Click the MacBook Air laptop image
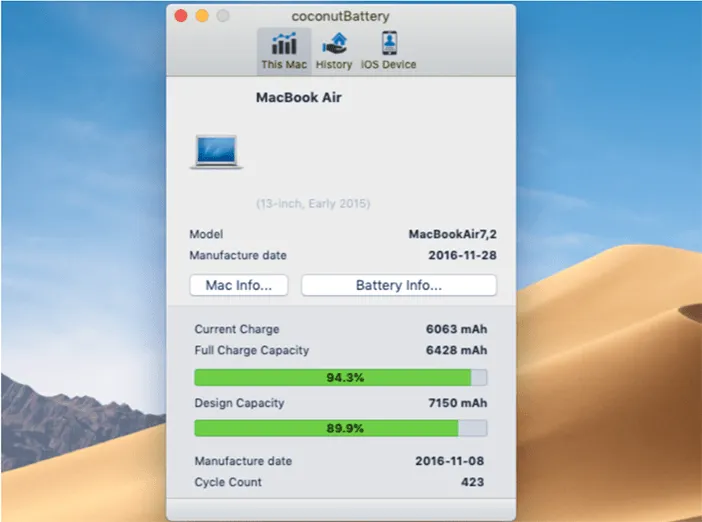702x522 pixels. pyautogui.click(x=216, y=152)
